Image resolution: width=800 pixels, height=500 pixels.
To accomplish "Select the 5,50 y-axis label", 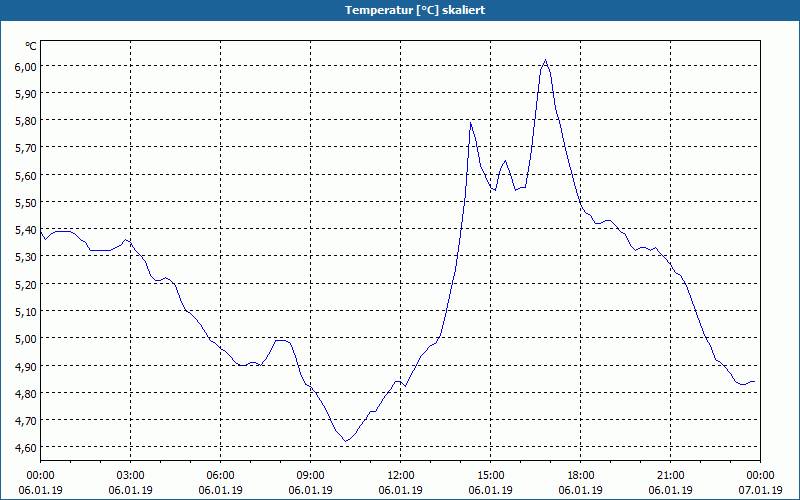I will (27, 203).
